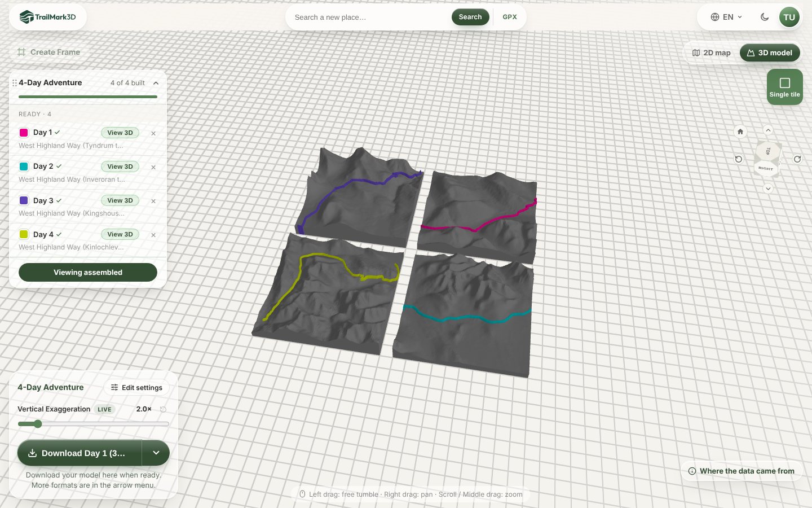The height and width of the screenshot is (508, 812).
Task: Select Day 2 West Highland Way (Inveroran row
Action: tap(72, 179)
